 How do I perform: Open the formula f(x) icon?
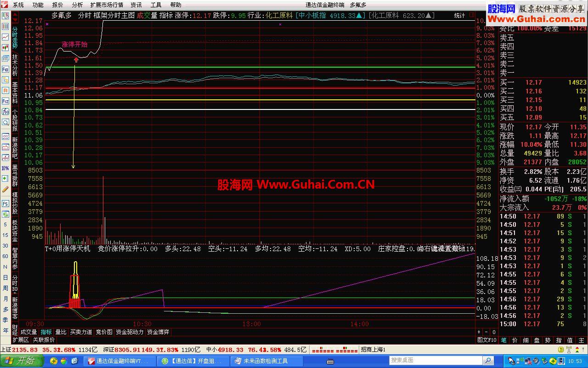(x=5, y=111)
